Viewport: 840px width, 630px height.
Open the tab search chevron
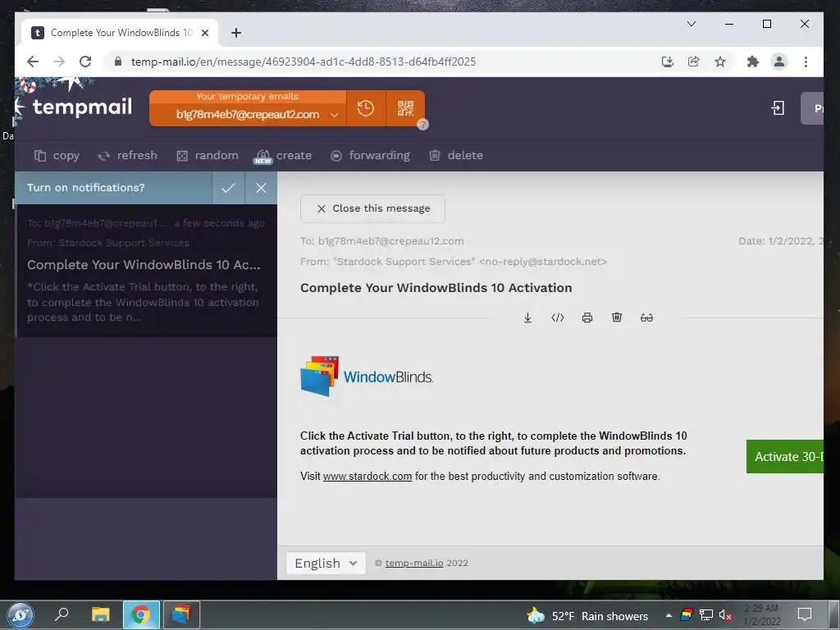pos(691,24)
